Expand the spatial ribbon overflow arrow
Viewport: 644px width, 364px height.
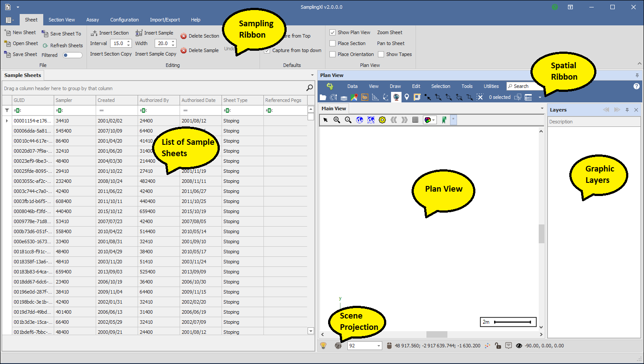[x=540, y=97]
